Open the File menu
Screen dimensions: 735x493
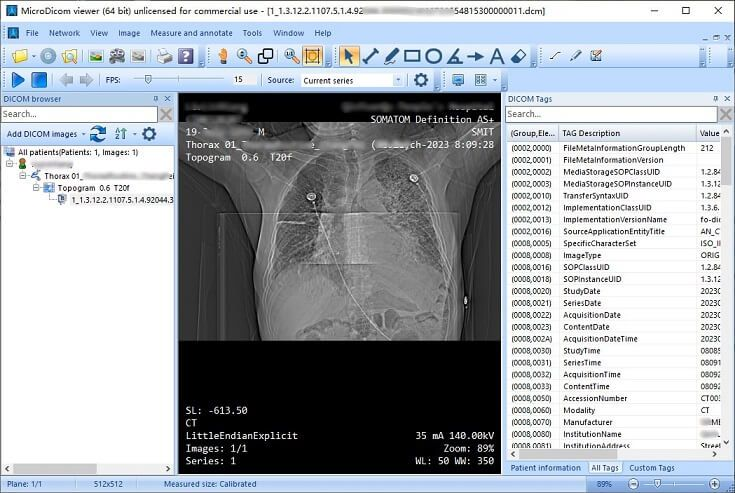coord(32,33)
